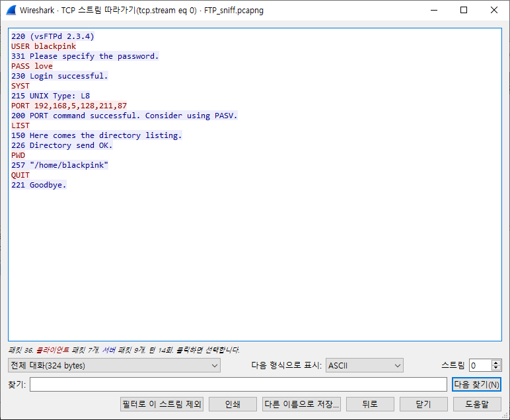
Task: Click the resize grip at window corner
Action: click(505, 416)
